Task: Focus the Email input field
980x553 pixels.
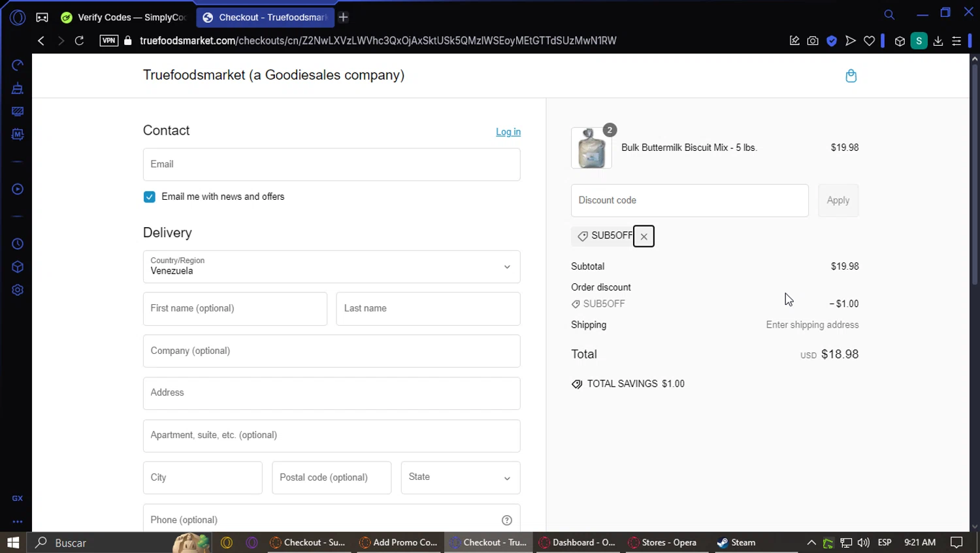Action: (x=332, y=165)
